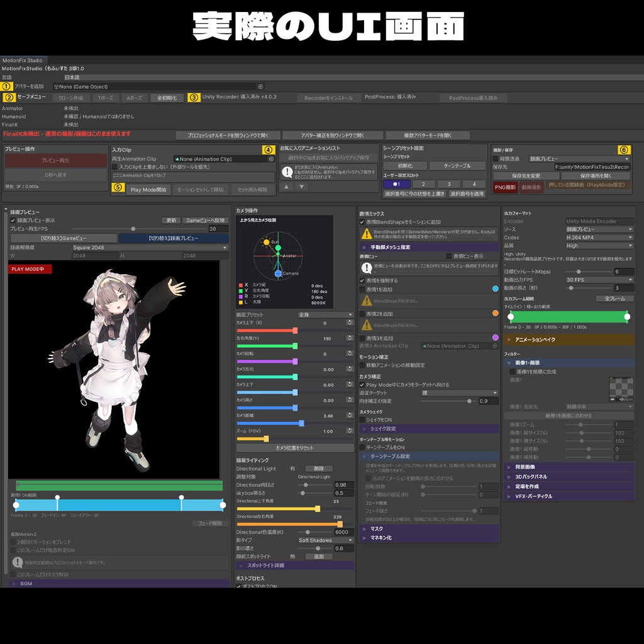Open 動画出力FPS 30 FPS dropdown
Viewport: 644px width, 644px height.
599,280
